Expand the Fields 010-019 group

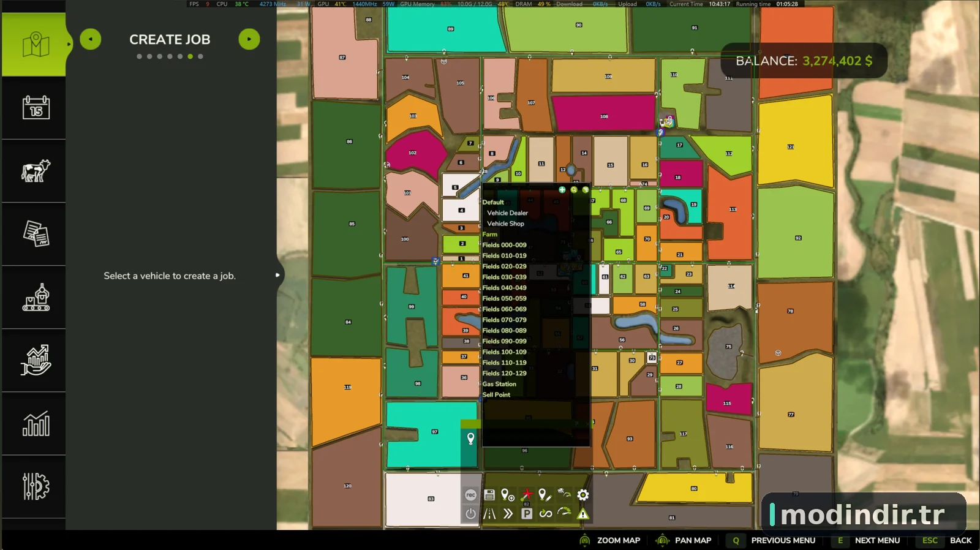click(504, 256)
